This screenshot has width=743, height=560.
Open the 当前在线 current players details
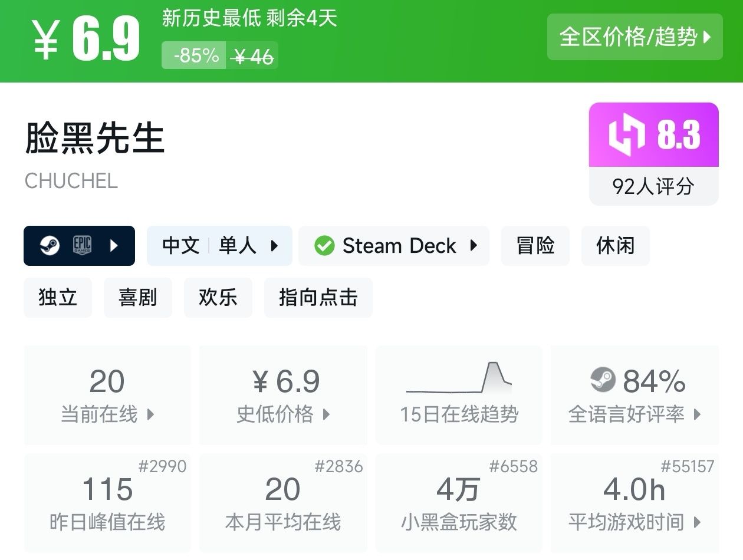coord(107,414)
